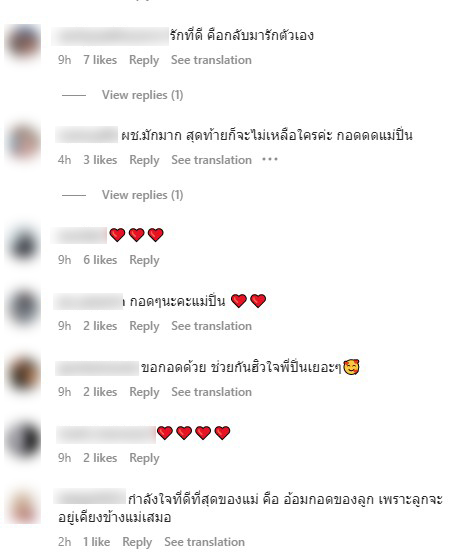Screen dimensions: 463x554
Task: Open the 7 likes list on top comment
Action: (100, 60)
